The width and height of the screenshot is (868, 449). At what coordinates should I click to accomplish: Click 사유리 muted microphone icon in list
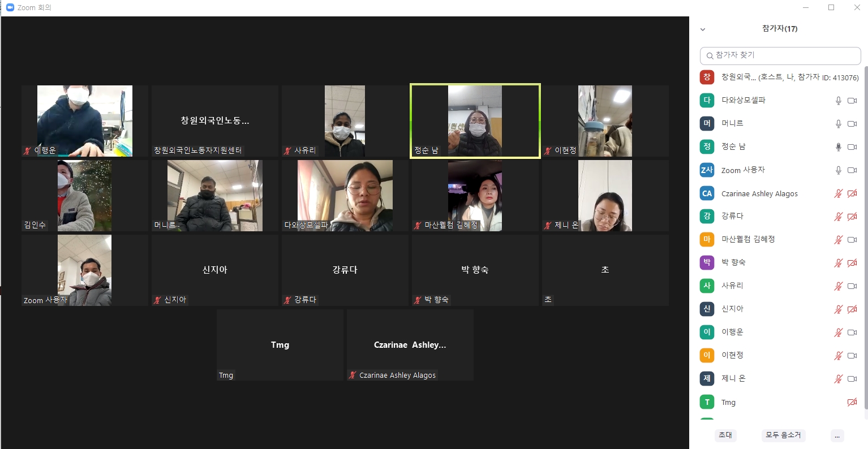839,286
